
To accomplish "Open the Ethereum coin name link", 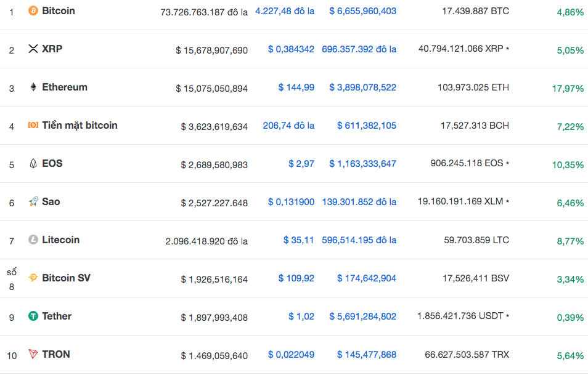I will 65,87.
